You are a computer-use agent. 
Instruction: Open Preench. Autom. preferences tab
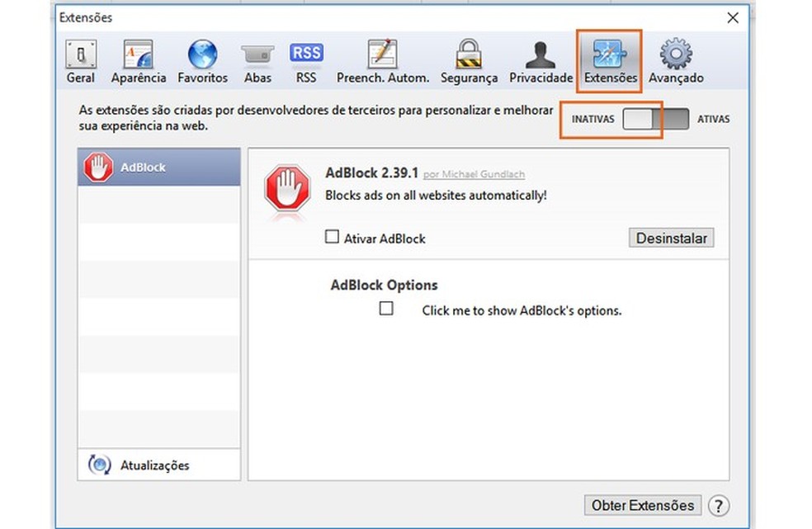coord(383,62)
